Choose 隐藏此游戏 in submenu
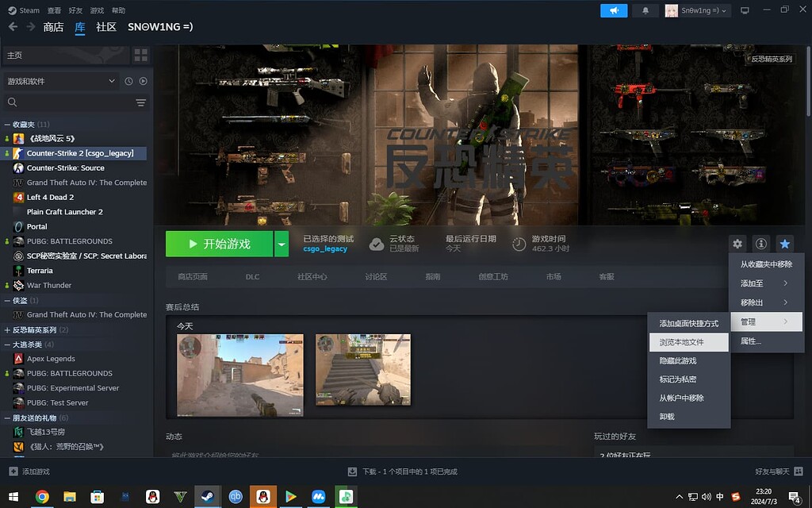This screenshot has height=508, width=812. pos(689,361)
